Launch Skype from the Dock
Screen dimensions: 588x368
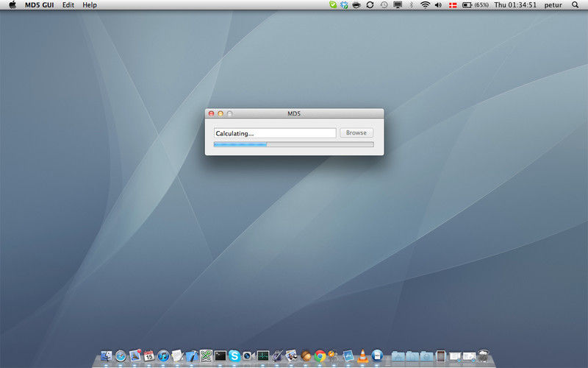234,355
